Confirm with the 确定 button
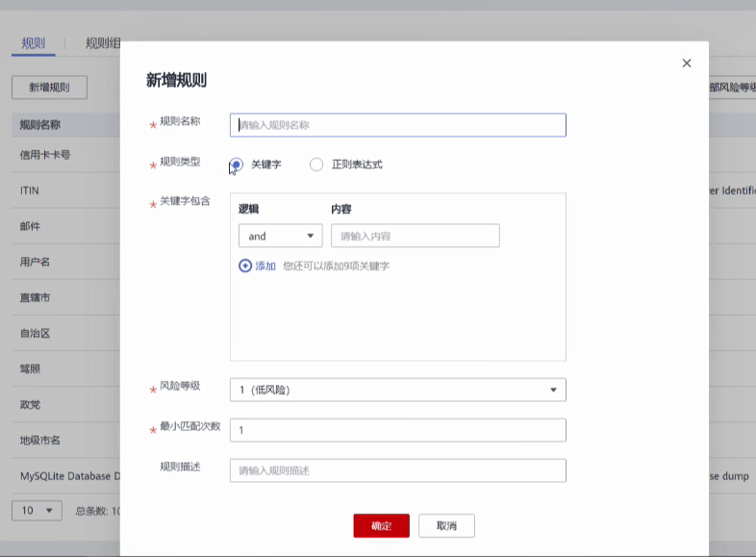Viewport: 756px width, 557px height. (x=382, y=525)
